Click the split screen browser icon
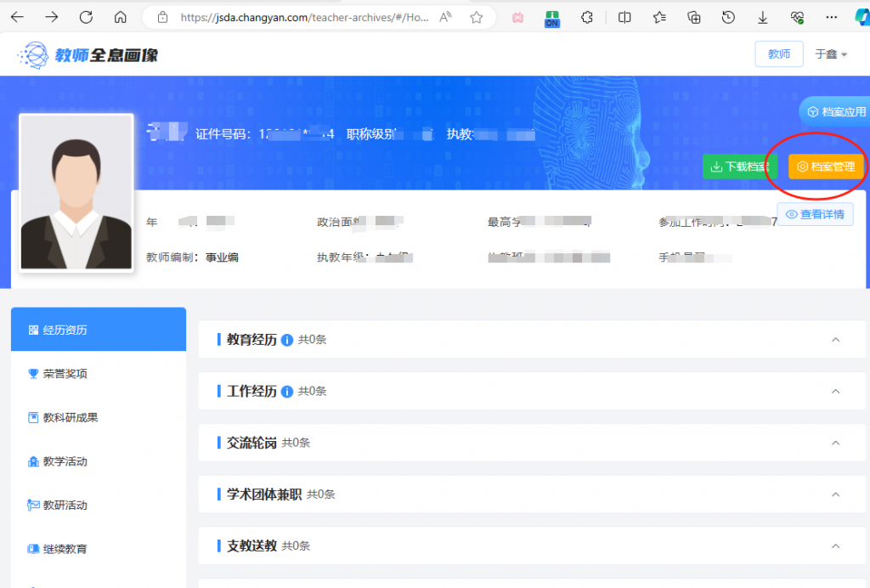The width and height of the screenshot is (870, 588). (624, 17)
